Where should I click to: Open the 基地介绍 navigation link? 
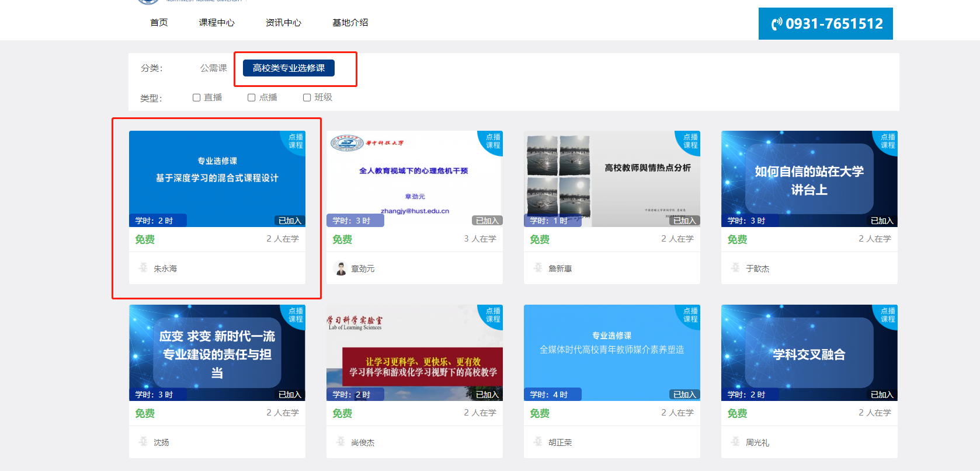[x=350, y=23]
